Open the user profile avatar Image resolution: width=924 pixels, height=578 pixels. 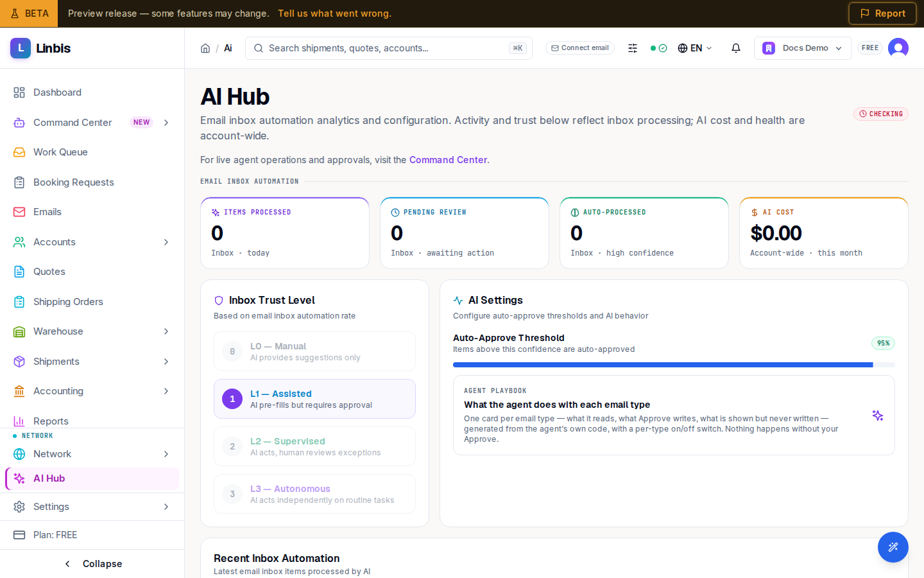click(x=898, y=48)
